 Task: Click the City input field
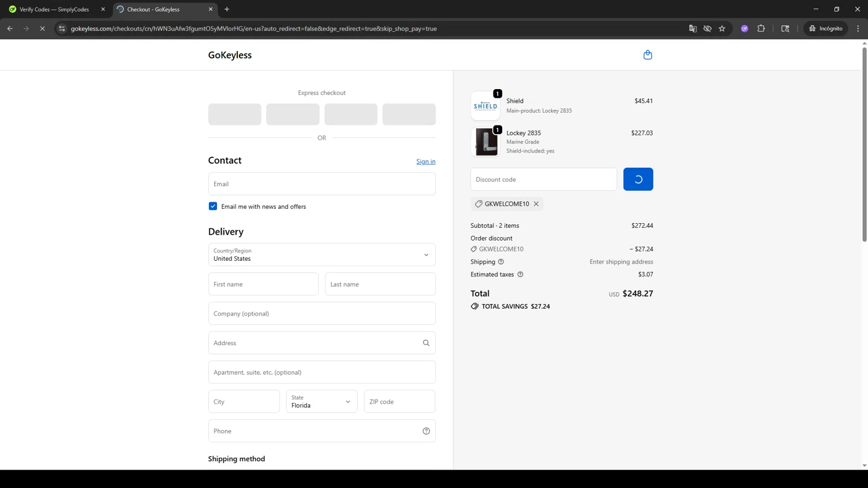point(244,401)
